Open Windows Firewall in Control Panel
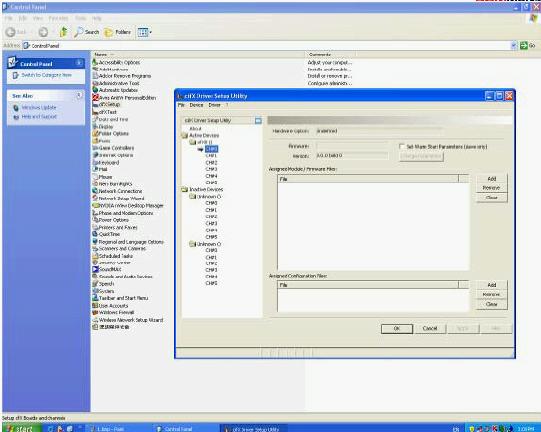This screenshot has height=432, width=541. (113, 313)
